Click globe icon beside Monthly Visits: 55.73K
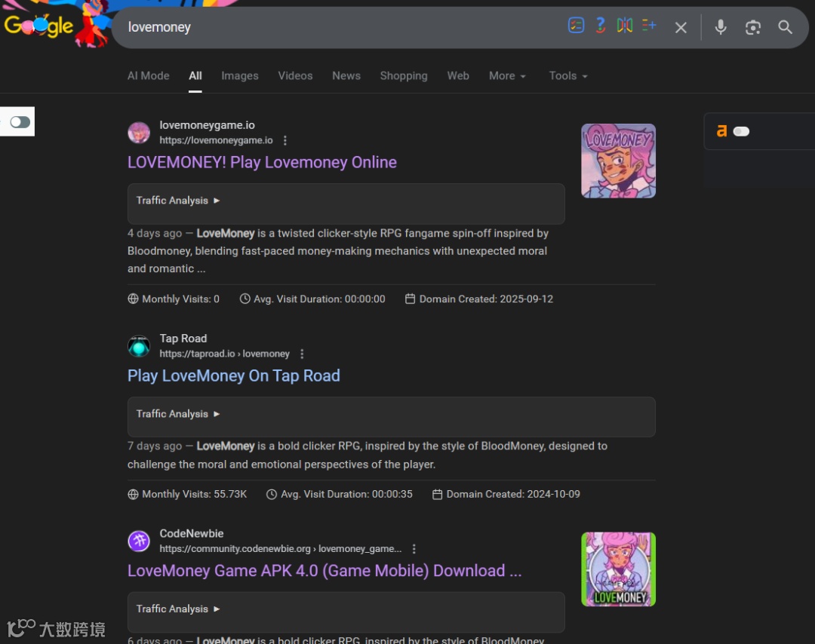Image resolution: width=815 pixels, height=644 pixels. 133,494
